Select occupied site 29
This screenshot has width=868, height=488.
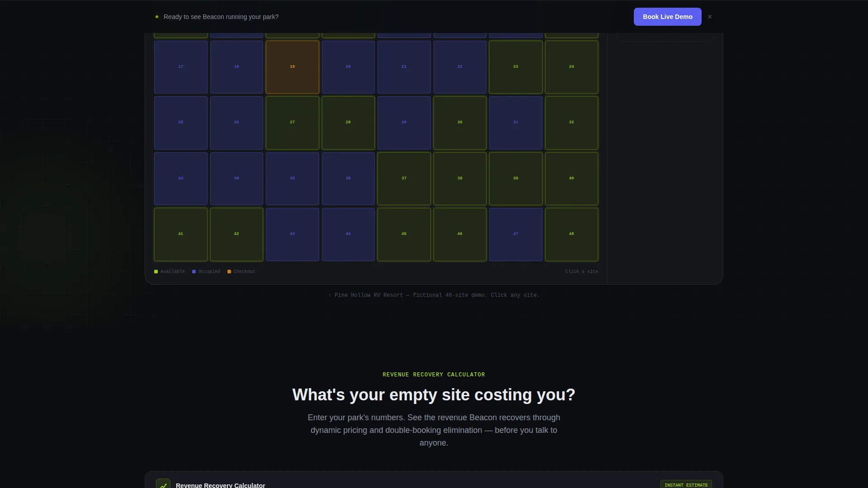(404, 123)
